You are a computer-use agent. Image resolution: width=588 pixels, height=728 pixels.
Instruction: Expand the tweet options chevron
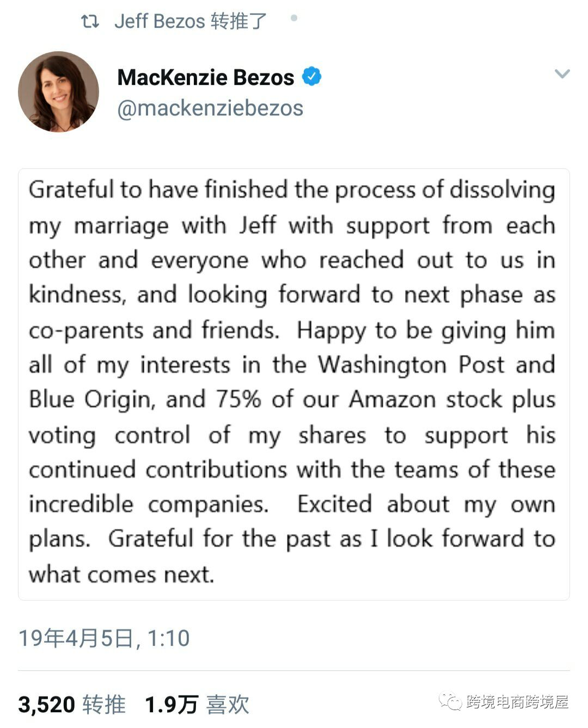click(x=562, y=74)
